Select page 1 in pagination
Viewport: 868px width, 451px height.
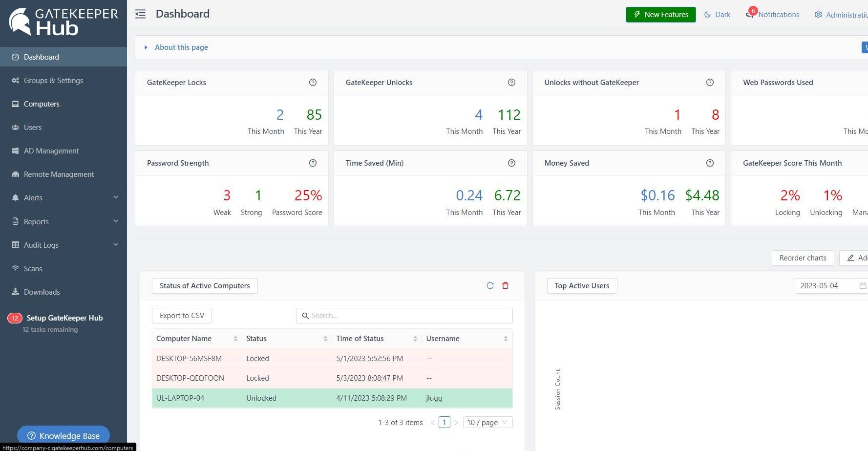pos(445,423)
